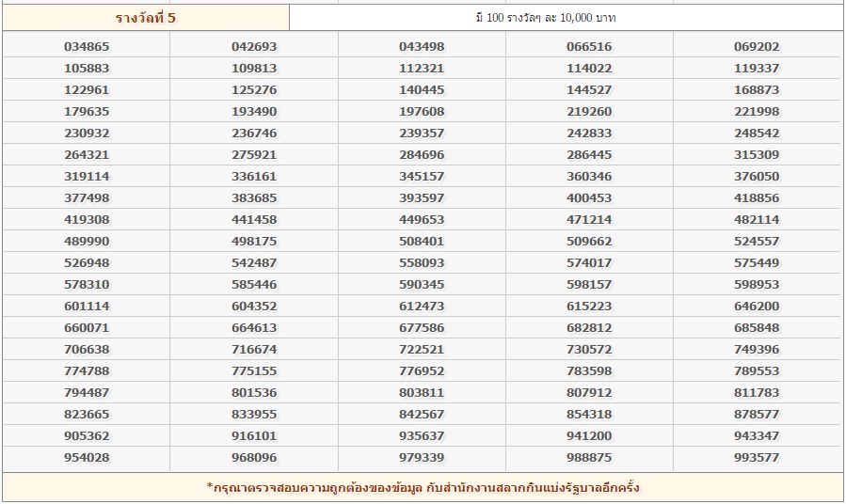Click the รางวัลที่ 5 header cell
Screen dimensions: 846x504
coord(145,18)
